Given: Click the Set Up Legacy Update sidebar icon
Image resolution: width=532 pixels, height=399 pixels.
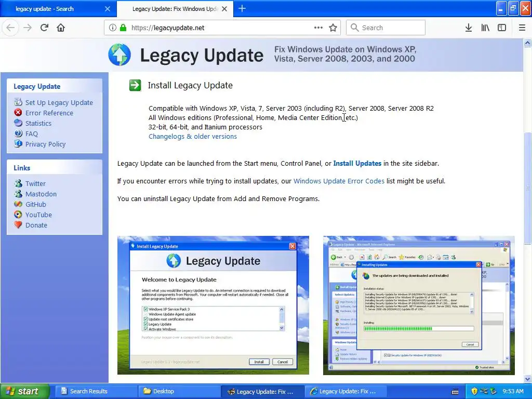Looking at the screenshot, I should pos(18,102).
